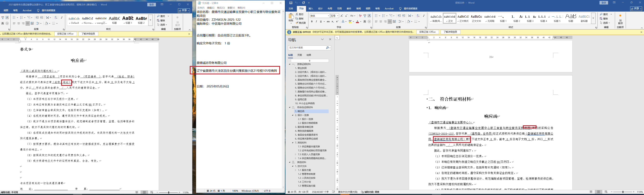The image size is (644, 195).
Task: Click the clear formatting eraser icon
Action: [x=360, y=16]
